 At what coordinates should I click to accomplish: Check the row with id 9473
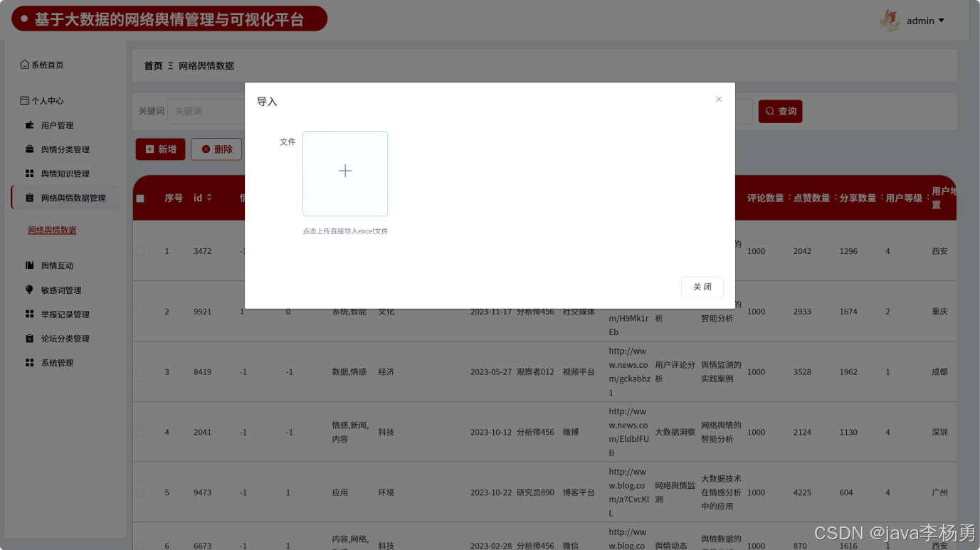pos(140,492)
